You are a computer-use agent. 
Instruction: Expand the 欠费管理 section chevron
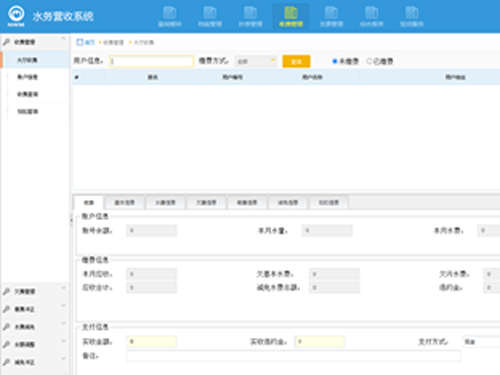[x=63, y=288]
